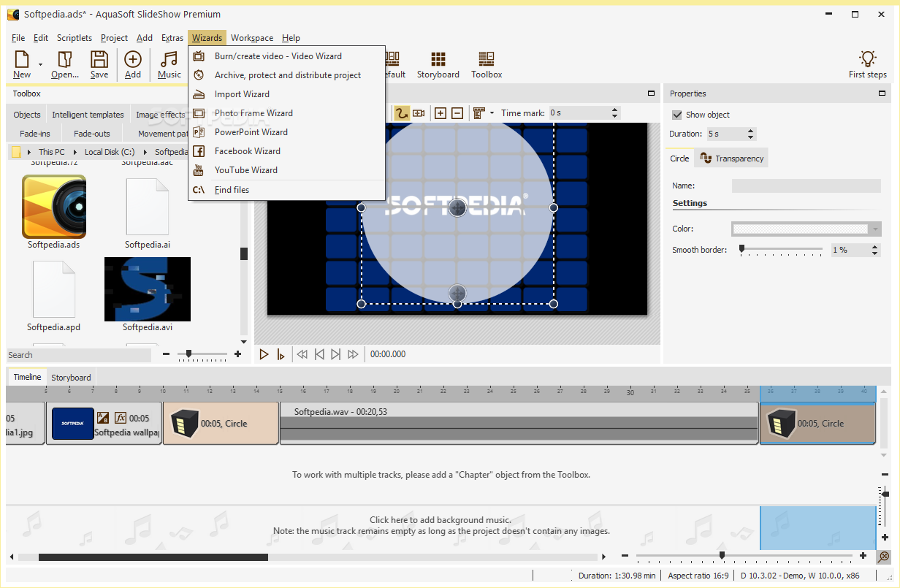Image resolution: width=900 pixels, height=588 pixels.
Task: Click the Time mark input field
Action: [579, 113]
